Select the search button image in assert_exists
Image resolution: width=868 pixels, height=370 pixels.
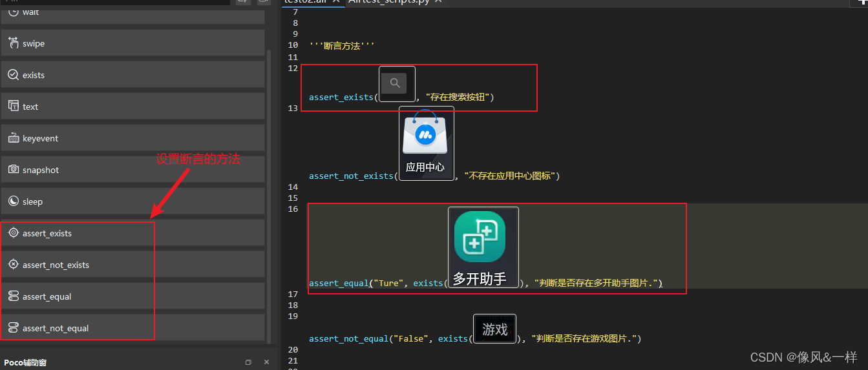point(397,83)
